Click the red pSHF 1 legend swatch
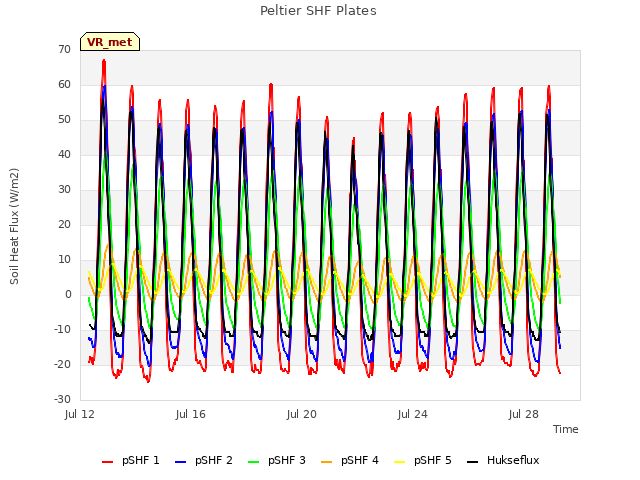The width and height of the screenshot is (640, 480). (x=107, y=462)
